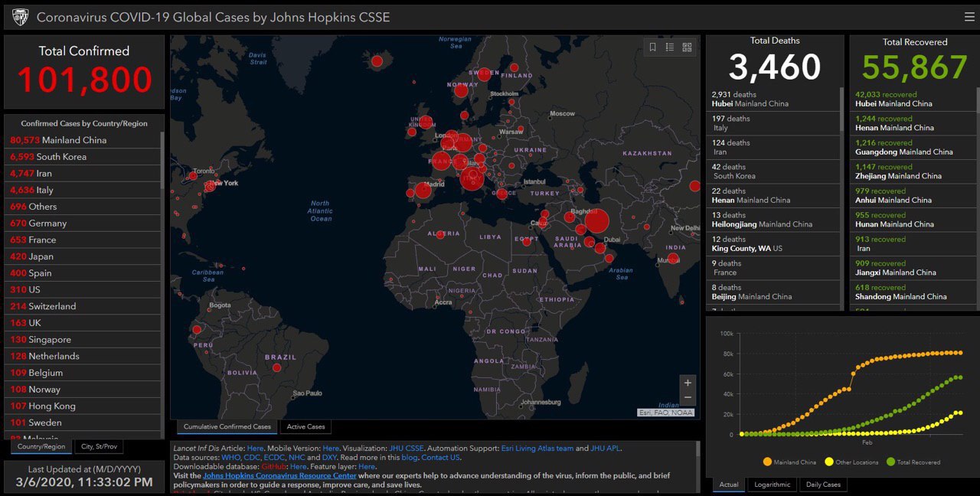Open the CDC data source link

[252, 458]
